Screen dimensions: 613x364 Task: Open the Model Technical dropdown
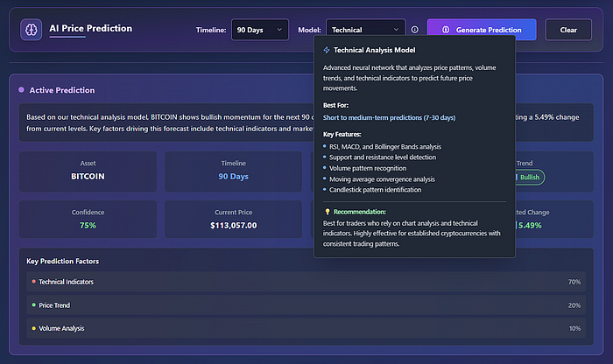click(365, 30)
